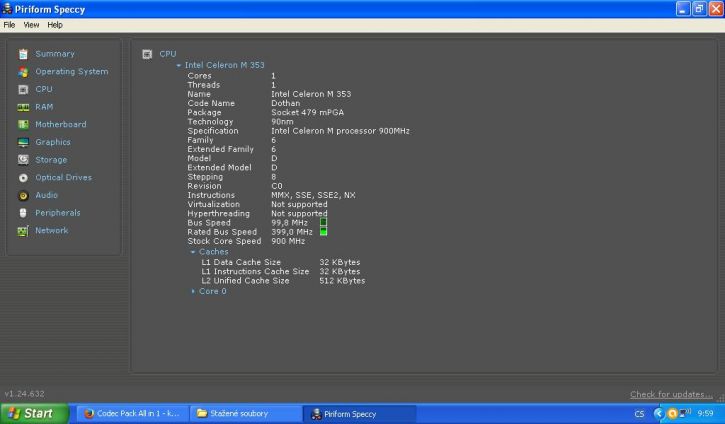Click the CS language indicator

click(639, 414)
